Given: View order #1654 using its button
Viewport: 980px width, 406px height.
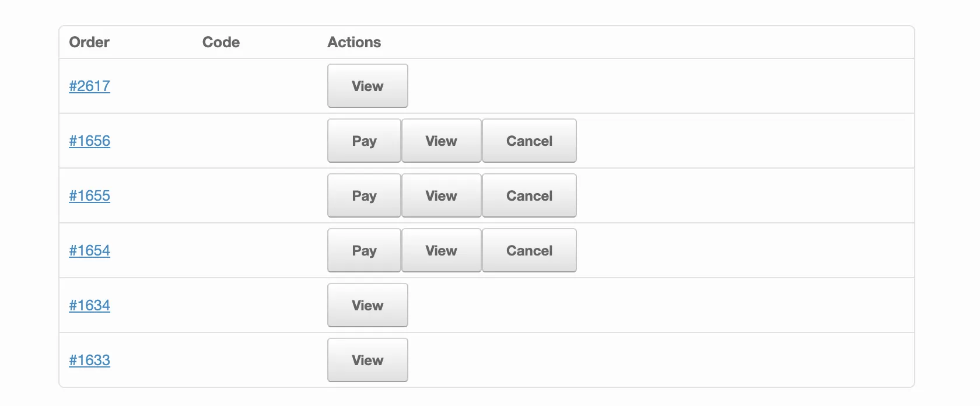Looking at the screenshot, I should pyautogui.click(x=441, y=250).
